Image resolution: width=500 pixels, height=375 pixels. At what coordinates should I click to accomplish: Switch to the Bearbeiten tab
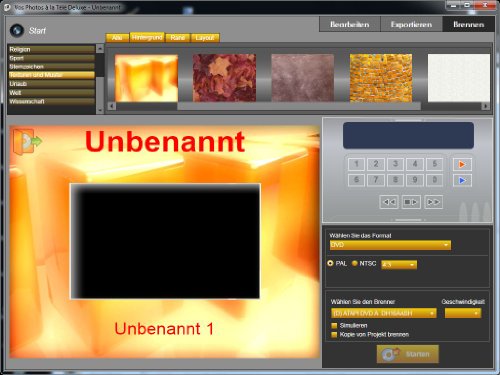pos(349,24)
